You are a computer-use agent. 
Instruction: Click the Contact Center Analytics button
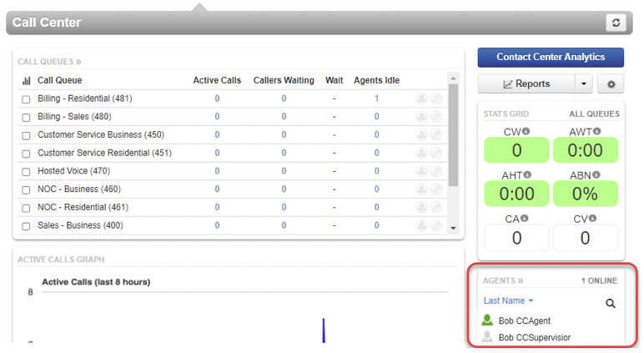click(551, 58)
